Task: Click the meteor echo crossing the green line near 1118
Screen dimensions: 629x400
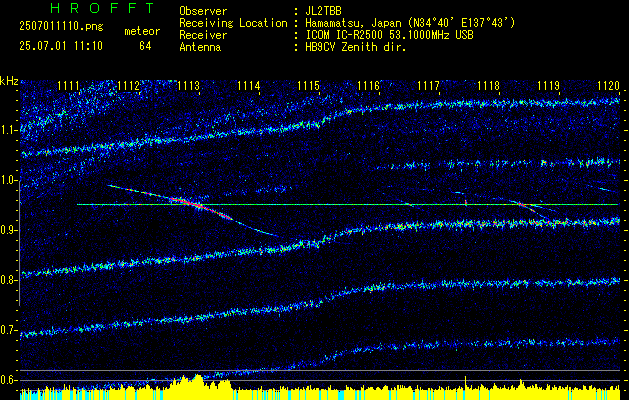Action: point(521,205)
